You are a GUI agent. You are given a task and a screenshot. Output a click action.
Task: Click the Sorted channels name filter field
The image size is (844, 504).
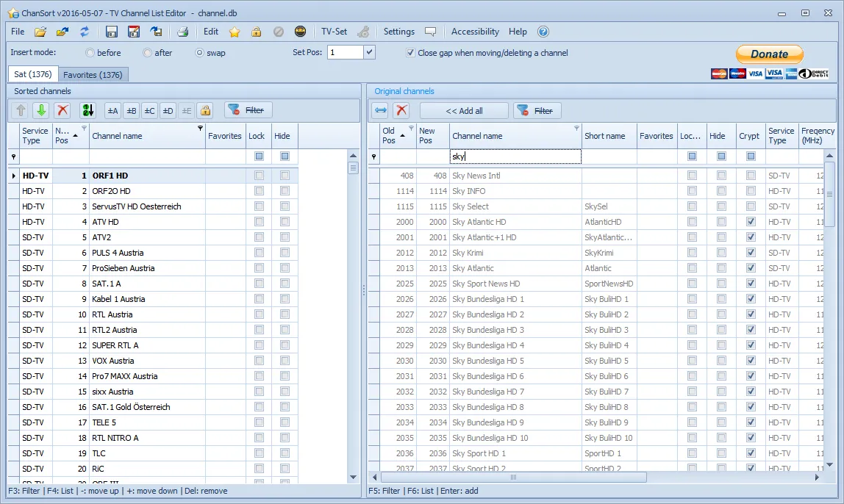tap(147, 156)
